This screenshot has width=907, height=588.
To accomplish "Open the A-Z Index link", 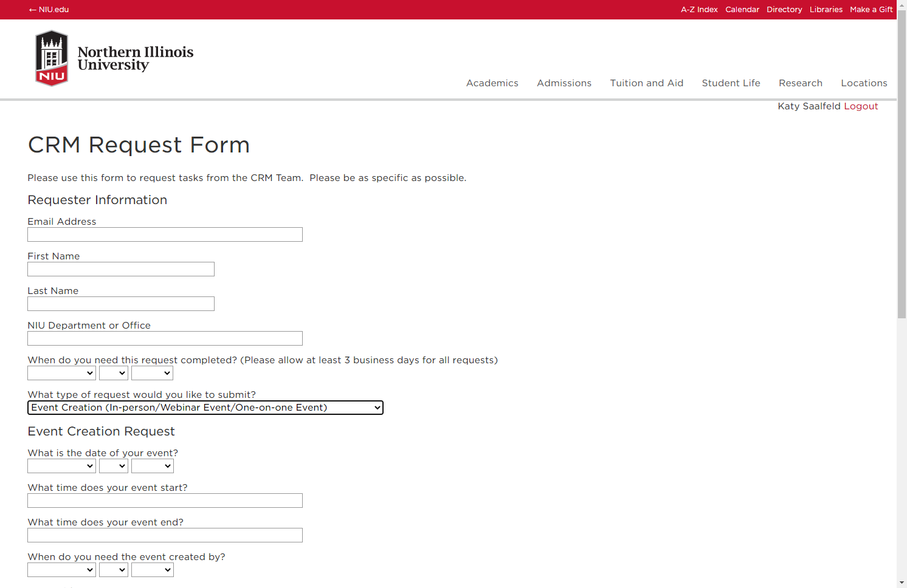I will point(699,10).
